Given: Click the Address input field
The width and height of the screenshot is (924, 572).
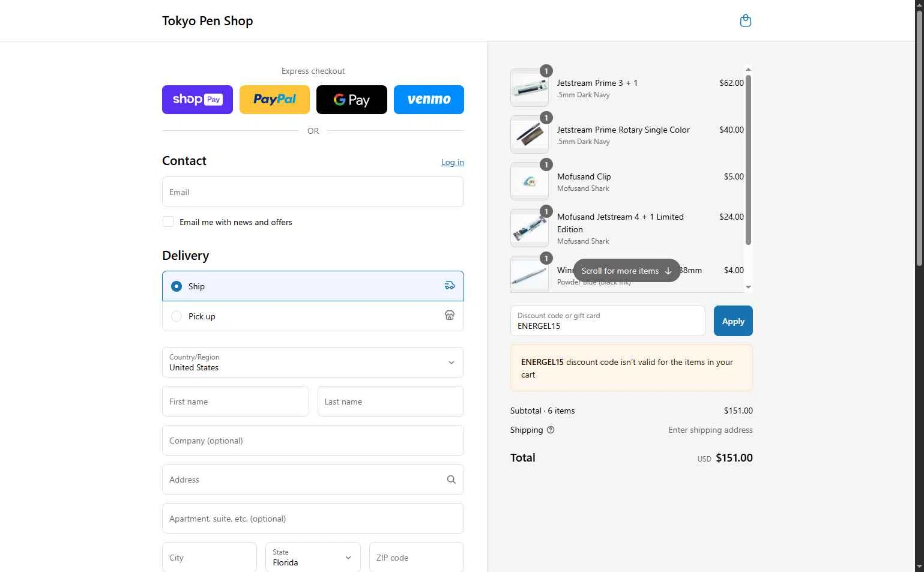Looking at the screenshot, I should pos(313,480).
